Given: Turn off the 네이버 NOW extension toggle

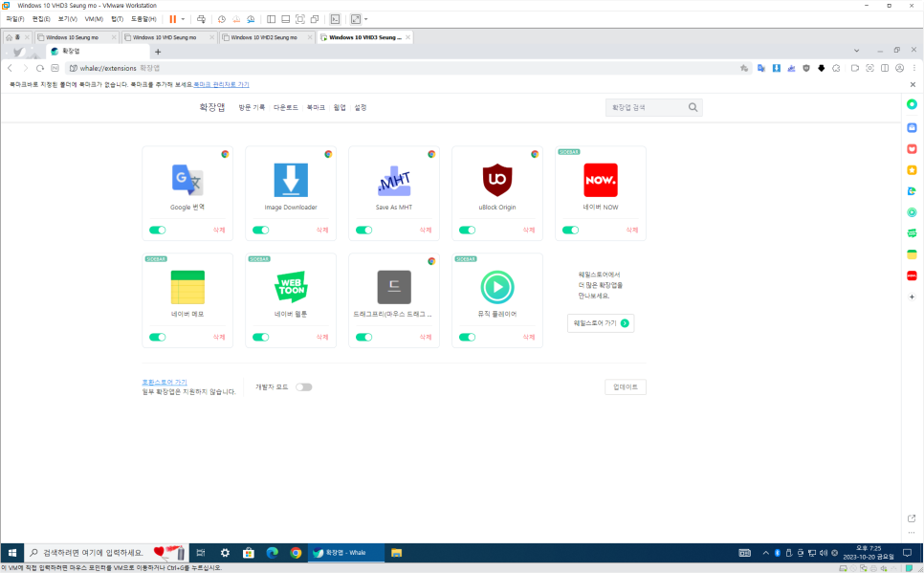Looking at the screenshot, I should pos(570,230).
